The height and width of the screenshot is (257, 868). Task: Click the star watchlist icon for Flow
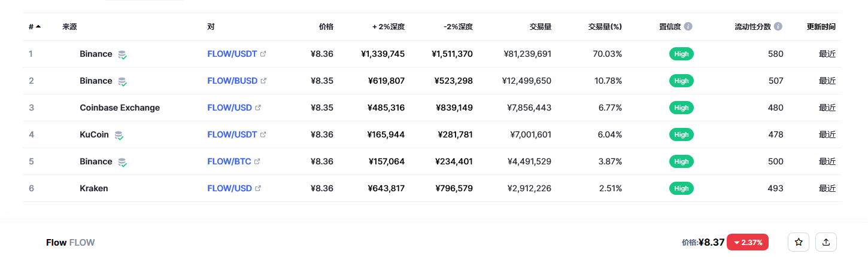click(799, 242)
